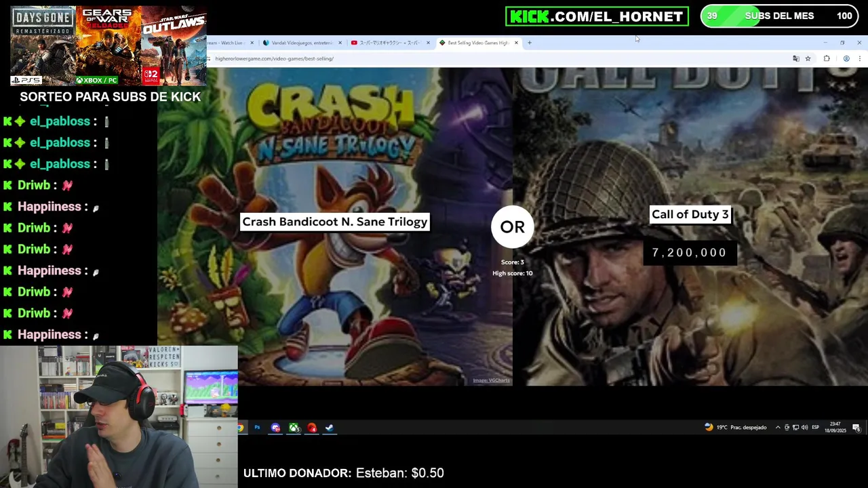The height and width of the screenshot is (488, 868).
Task: Click the OR circle between games
Action: pos(513,227)
